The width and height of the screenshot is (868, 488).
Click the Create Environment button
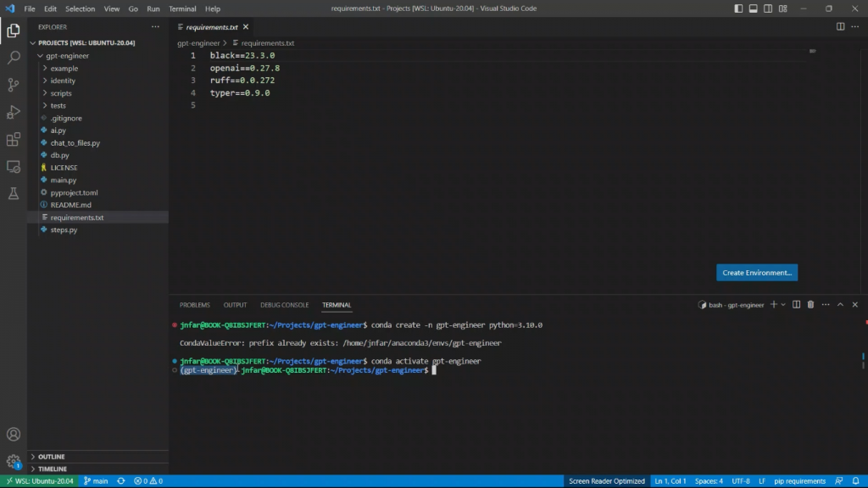[x=756, y=273]
